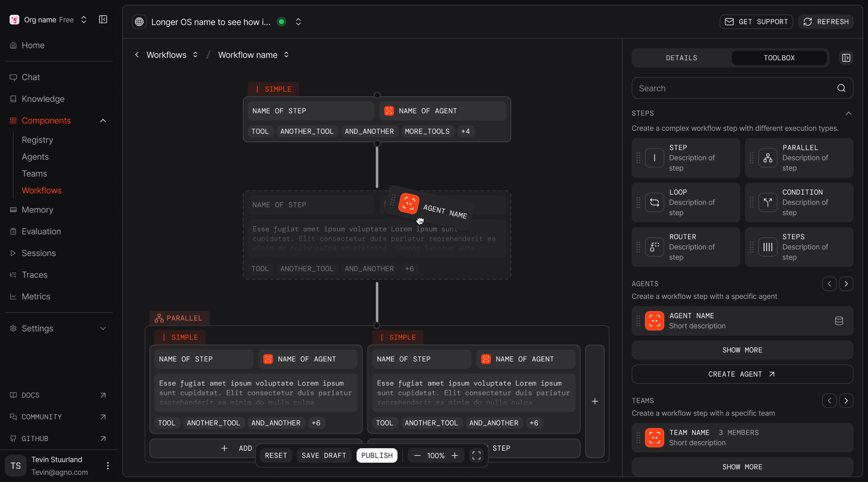Screen dimensions: 868x482
Task: Open the OS selector chevrons
Action: coord(298,22)
